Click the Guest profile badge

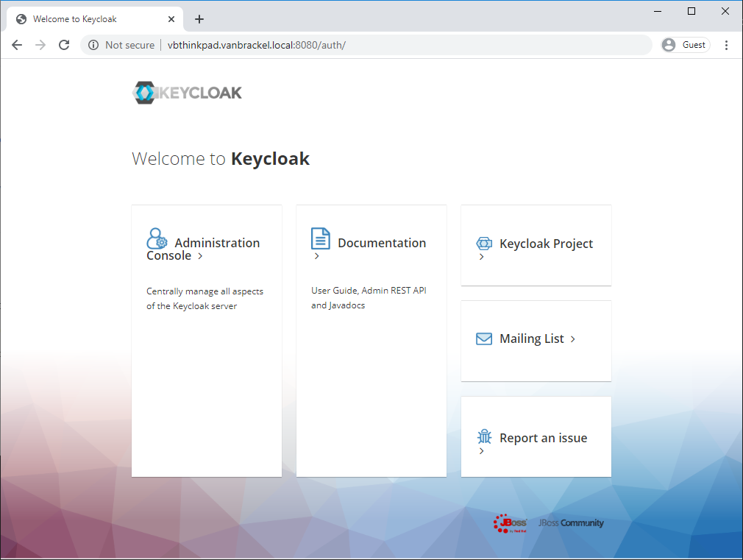tap(685, 44)
